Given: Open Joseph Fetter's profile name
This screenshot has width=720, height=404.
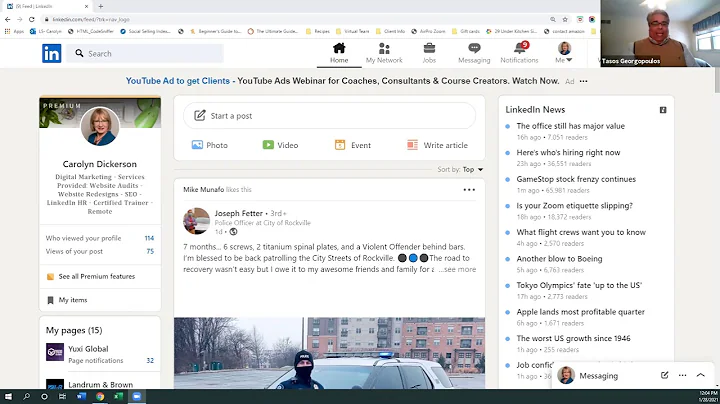Looking at the screenshot, I should [238, 213].
